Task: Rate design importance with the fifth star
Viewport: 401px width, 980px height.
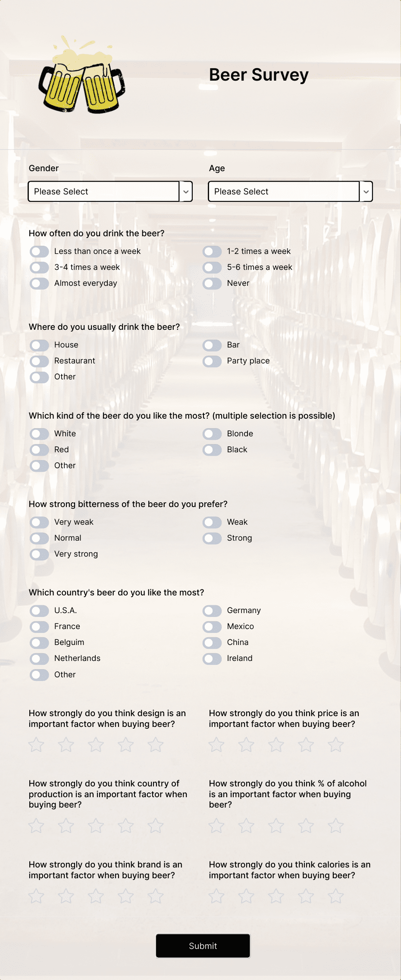Action: [x=156, y=745]
